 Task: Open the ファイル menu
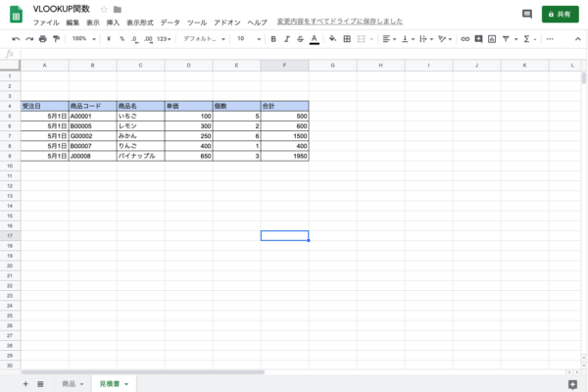[x=46, y=23]
